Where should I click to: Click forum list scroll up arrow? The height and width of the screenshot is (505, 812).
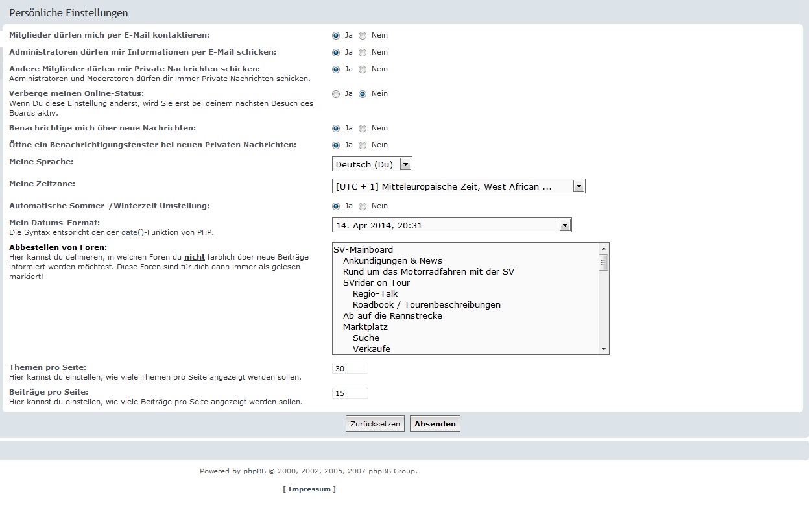pos(604,249)
